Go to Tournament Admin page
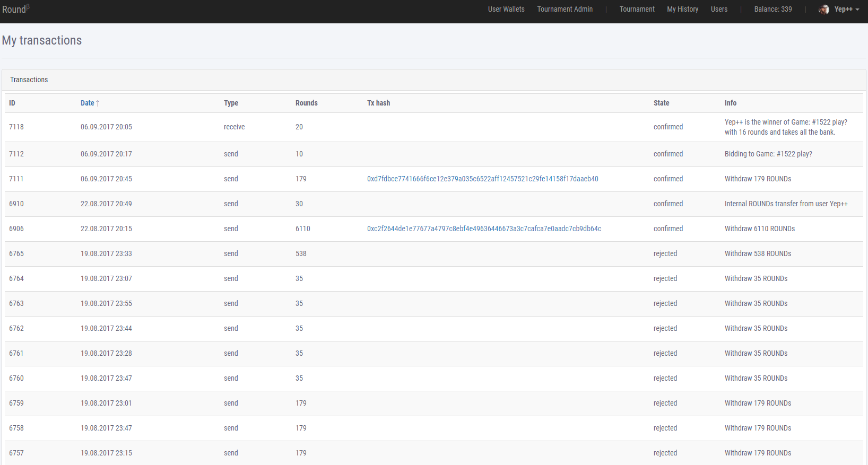This screenshot has width=868, height=465. [x=565, y=10]
